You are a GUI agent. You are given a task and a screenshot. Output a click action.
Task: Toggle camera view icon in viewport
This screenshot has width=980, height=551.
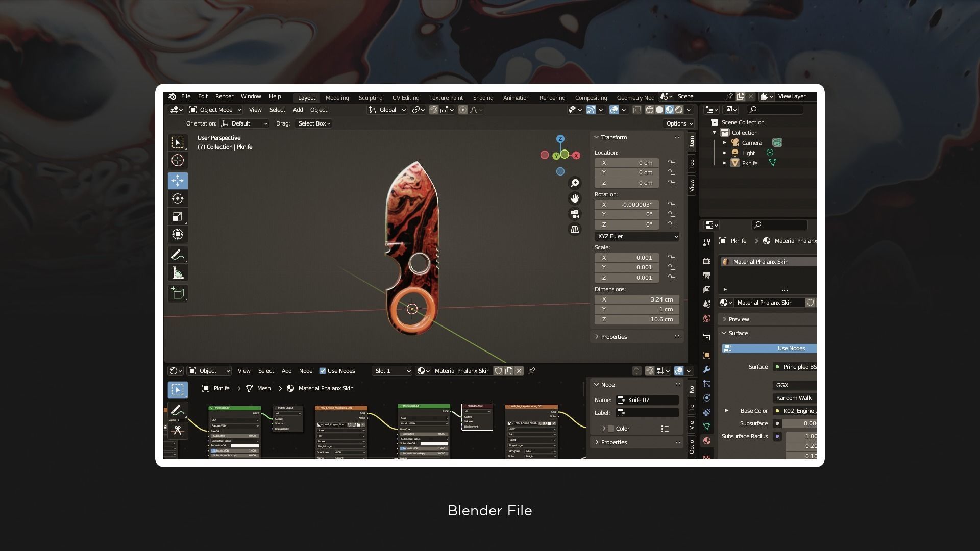tap(575, 214)
